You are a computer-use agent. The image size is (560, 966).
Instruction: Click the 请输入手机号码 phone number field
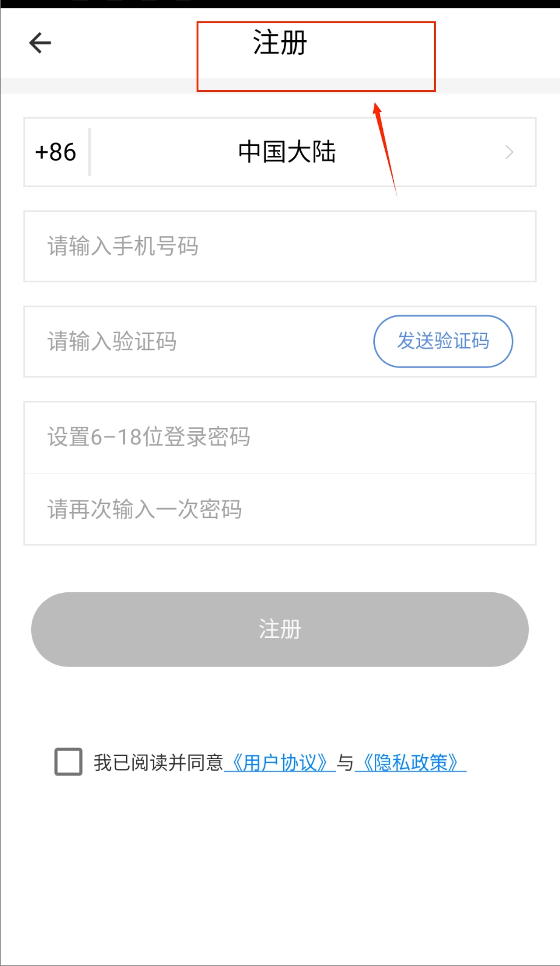[x=279, y=247]
